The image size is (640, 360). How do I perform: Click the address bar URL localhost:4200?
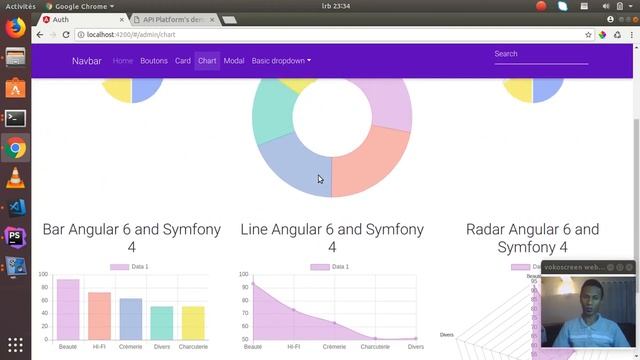point(131,35)
